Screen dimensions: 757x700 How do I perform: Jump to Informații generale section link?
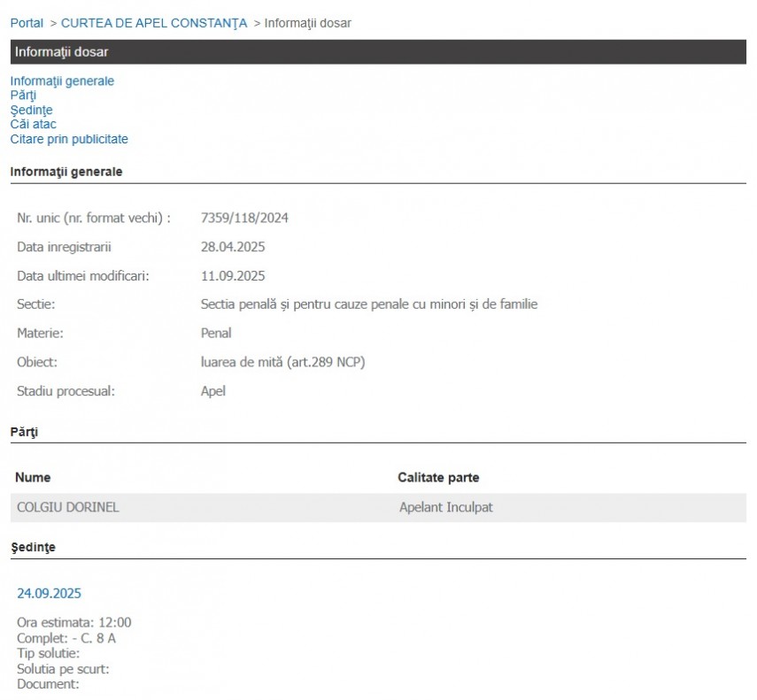[x=62, y=81]
